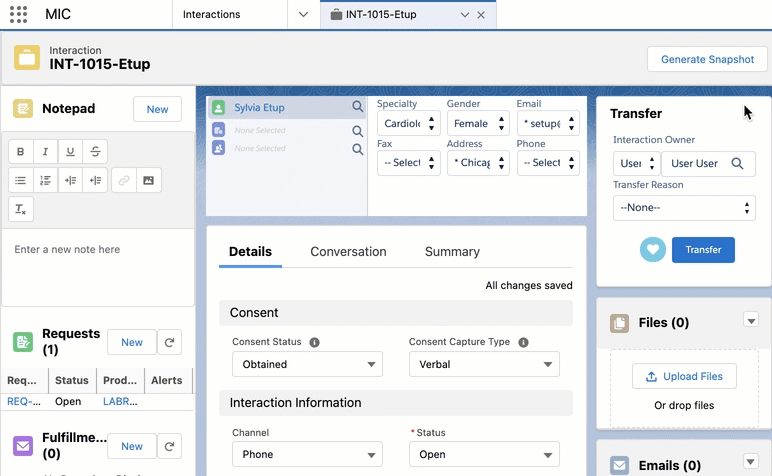Insert a numbered list in Notepad
This screenshot has width=772, height=476.
click(45, 181)
